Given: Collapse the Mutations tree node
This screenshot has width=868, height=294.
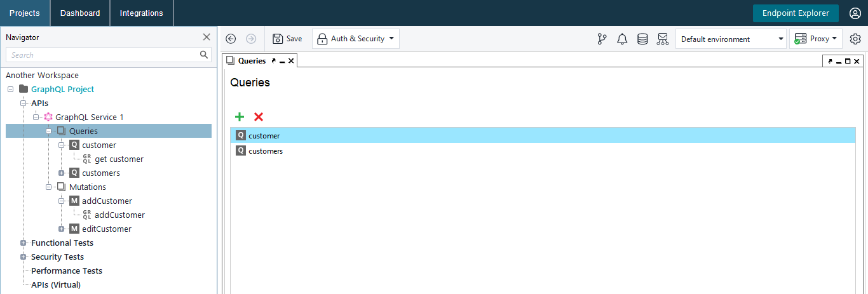Looking at the screenshot, I should (48, 187).
